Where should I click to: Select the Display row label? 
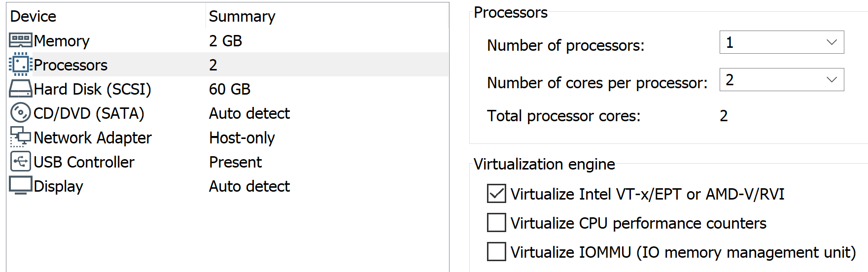[58, 186]
